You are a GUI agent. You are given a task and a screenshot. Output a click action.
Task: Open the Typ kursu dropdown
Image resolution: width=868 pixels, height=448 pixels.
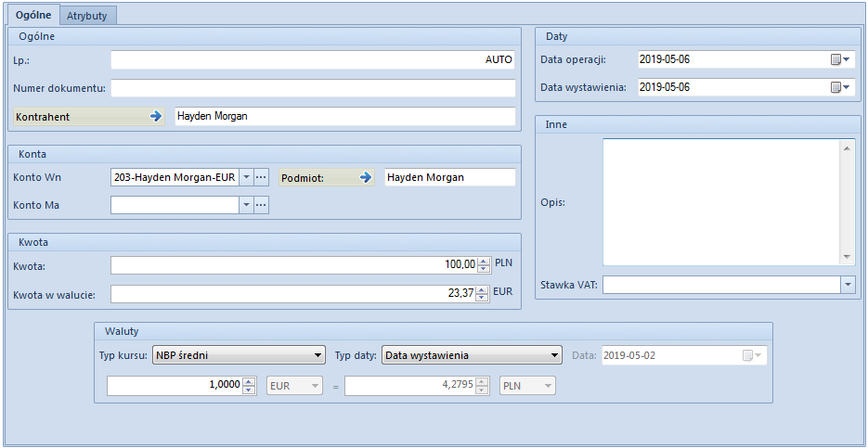239,355
